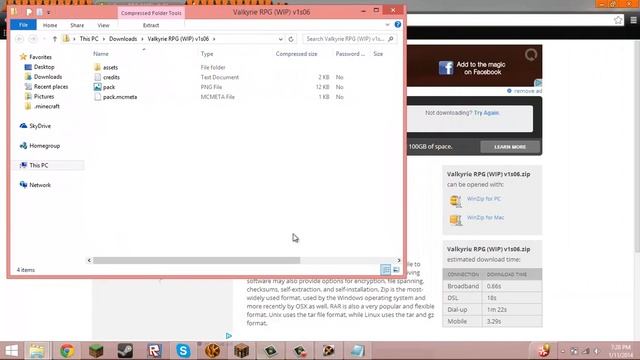Open Steam from taskbar
This screenshot has height=360, width=640.
click(x=125, y=351)
